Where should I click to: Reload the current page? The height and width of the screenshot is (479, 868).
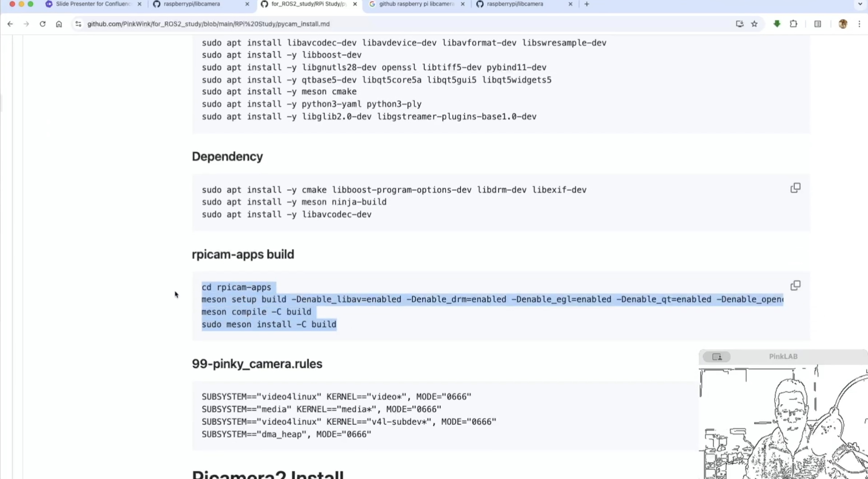(43, 24)
